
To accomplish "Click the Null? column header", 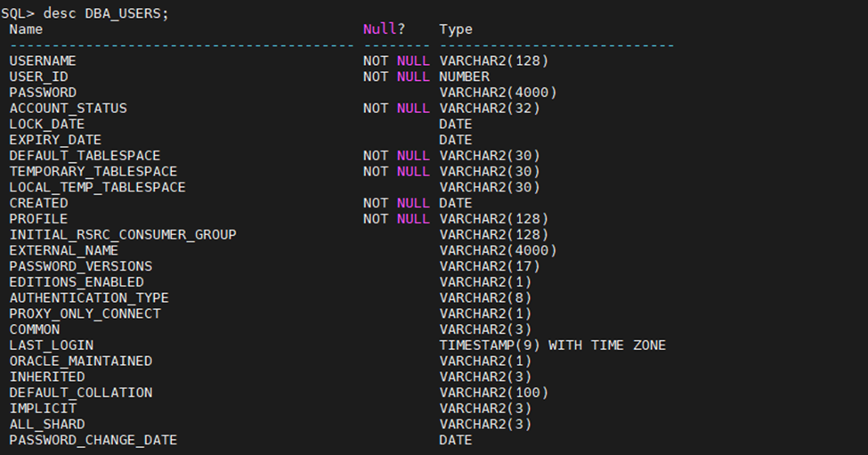I will [384, 29].
